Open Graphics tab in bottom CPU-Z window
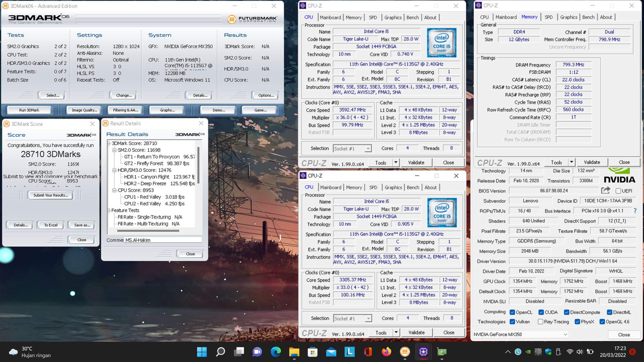 (393, 187)
